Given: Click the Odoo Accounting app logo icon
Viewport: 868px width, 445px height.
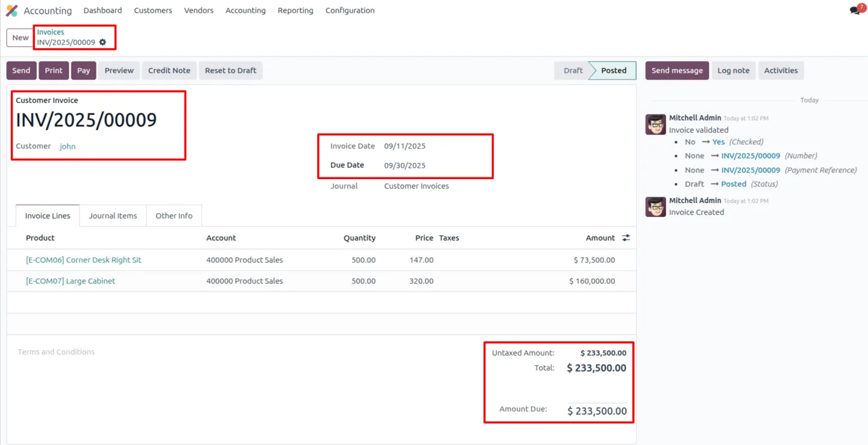Looking at the screenshot, I should 12,10.
